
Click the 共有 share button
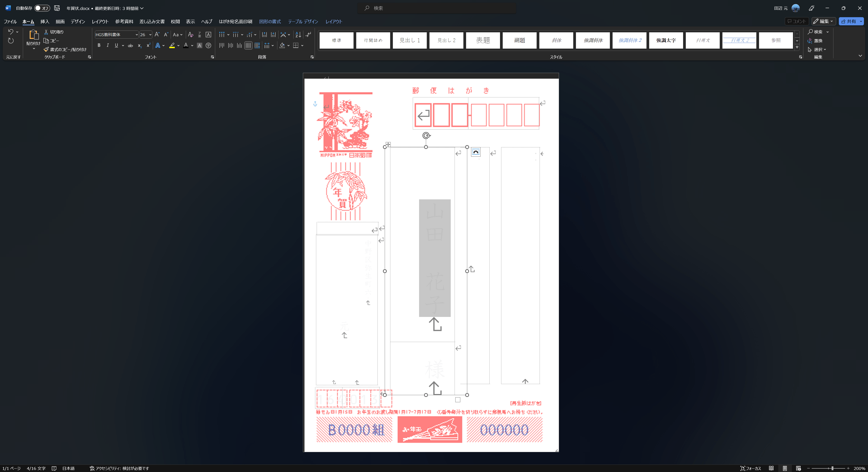pyautogui.click(x=849, y=21)
